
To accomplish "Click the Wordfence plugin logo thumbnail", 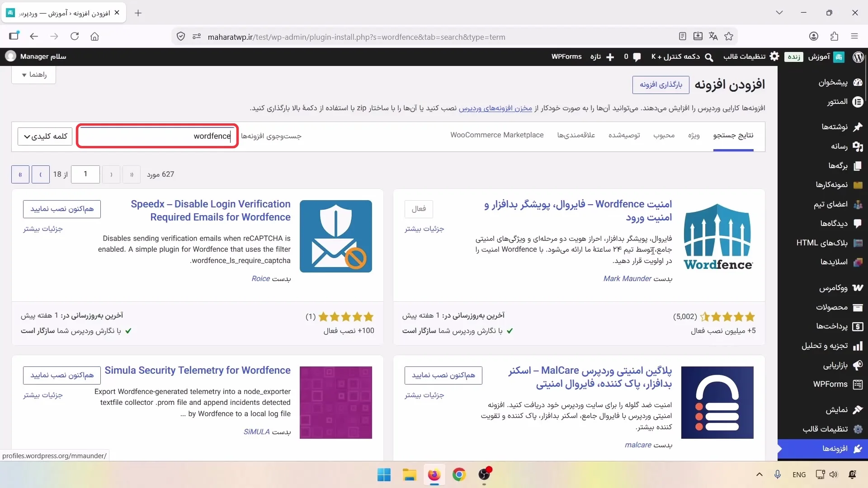I will 717,236.
